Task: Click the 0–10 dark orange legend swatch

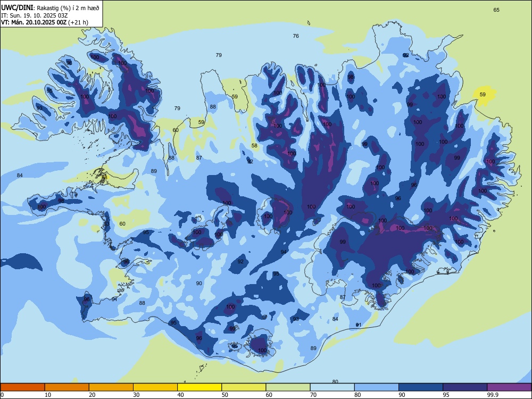Action: coord(22,387)
